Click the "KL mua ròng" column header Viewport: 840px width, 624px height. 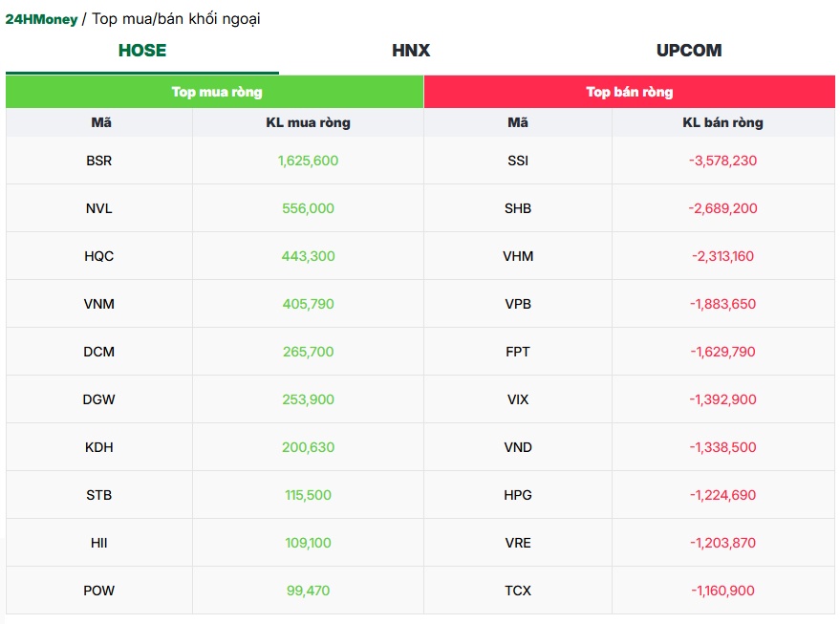[x=308, y=122]
